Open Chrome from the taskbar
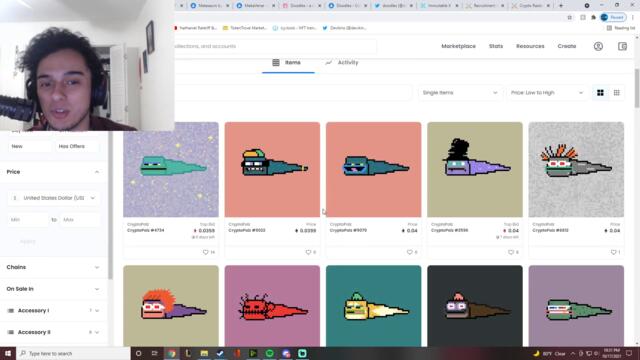 coord(171,353)
